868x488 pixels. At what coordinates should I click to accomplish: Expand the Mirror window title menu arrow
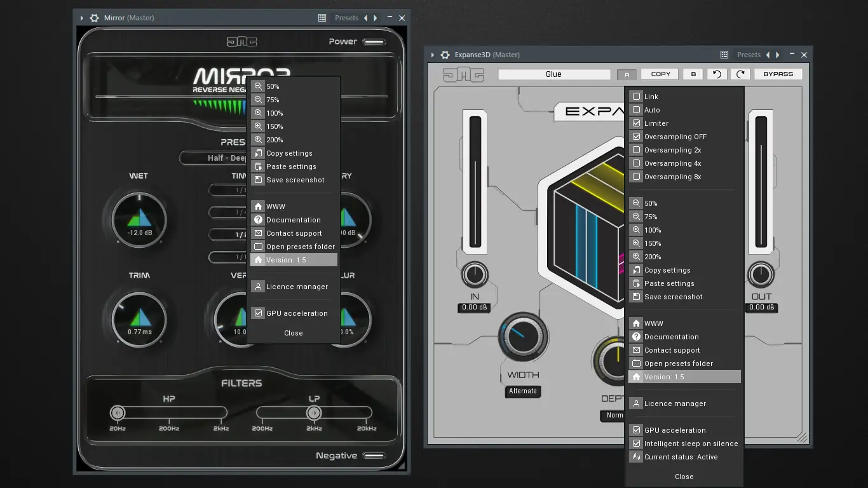coord(82,18)
